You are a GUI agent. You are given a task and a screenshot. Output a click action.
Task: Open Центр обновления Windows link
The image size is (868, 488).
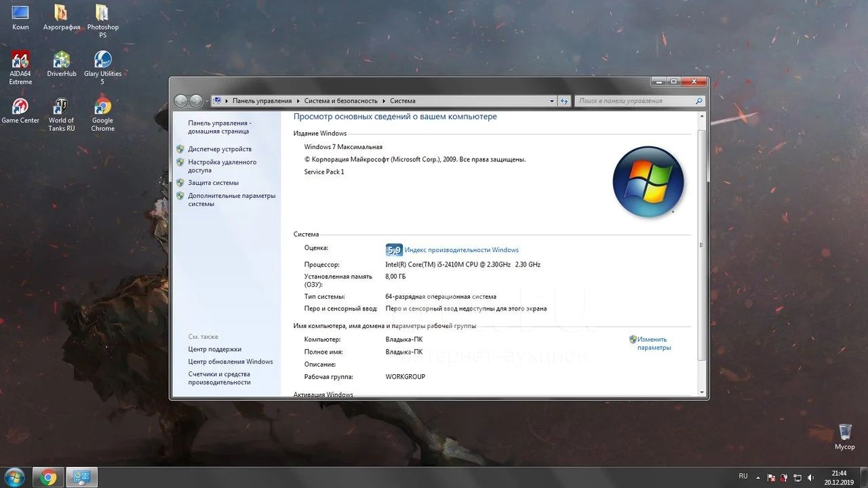pyautogui.click(x=230, y=362)
